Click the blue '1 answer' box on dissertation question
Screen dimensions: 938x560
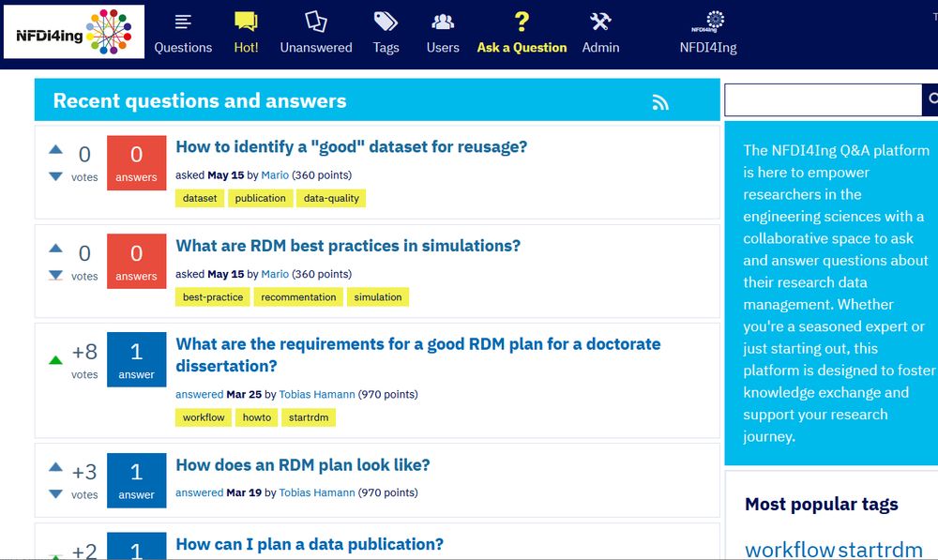pos(136,359)
